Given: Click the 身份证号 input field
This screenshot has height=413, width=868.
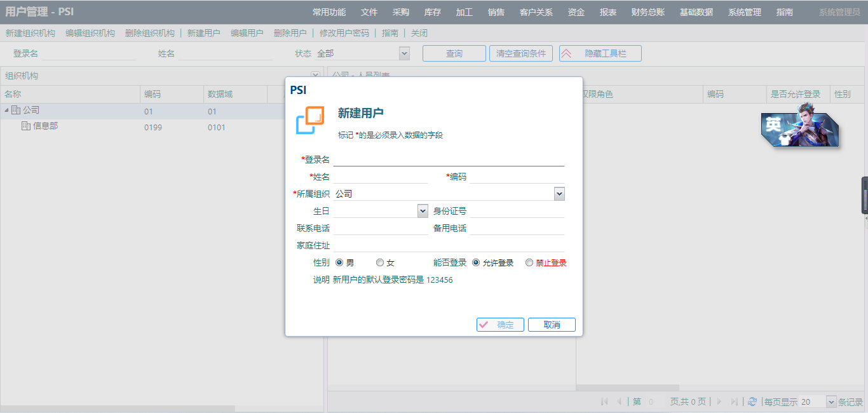Looking at the screenshot, I should (x=517, y=211).
